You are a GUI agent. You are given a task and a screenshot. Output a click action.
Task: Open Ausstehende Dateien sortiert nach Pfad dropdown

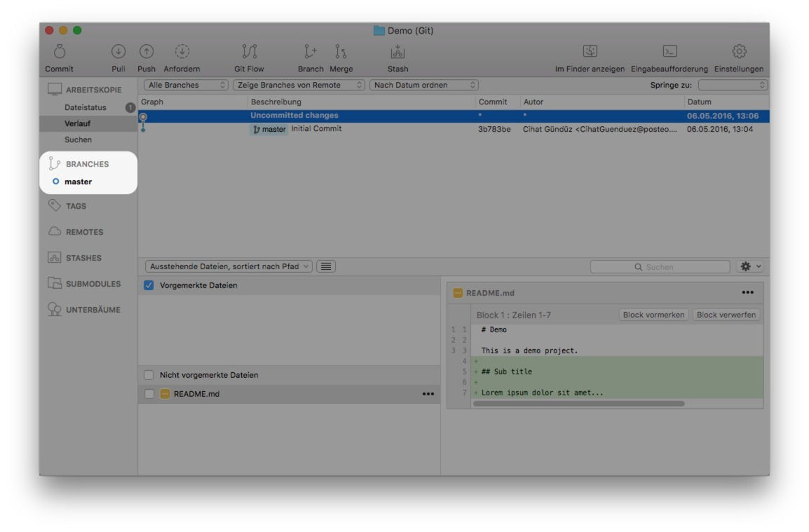[x=229, y=266]
